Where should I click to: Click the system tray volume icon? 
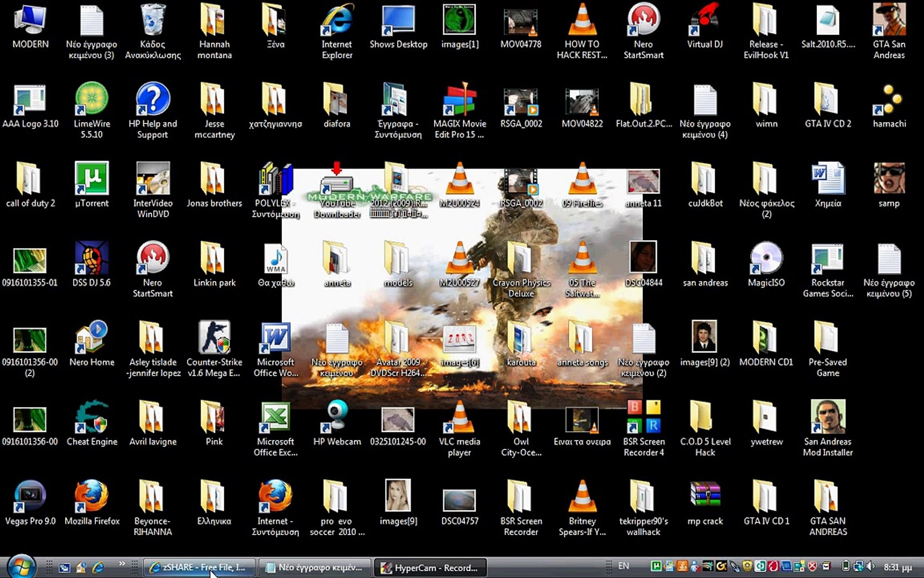[x=871, y=566]
